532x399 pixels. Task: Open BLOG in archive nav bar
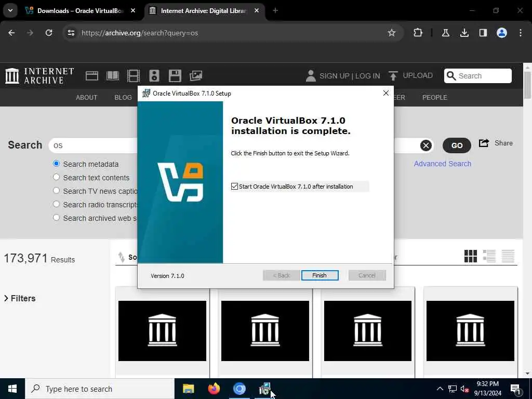(x=123, y=97)
